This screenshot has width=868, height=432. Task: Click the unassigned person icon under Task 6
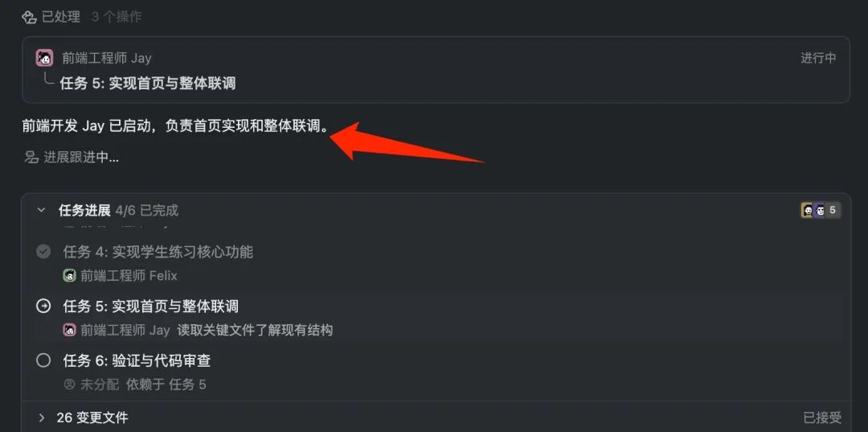coord(69,384)
